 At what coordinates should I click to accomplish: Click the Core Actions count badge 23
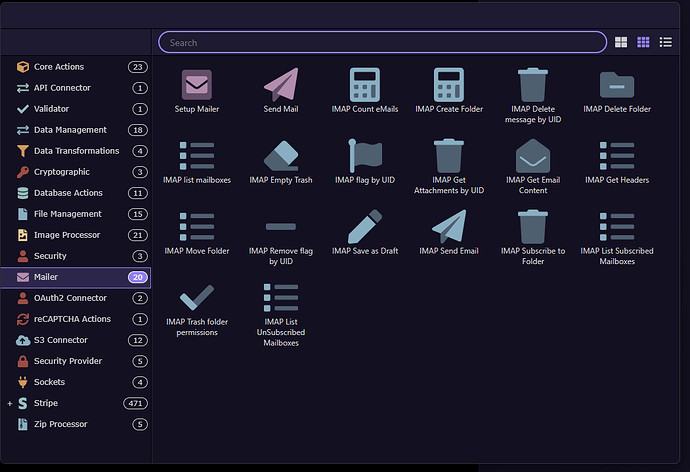click(138, 67)
